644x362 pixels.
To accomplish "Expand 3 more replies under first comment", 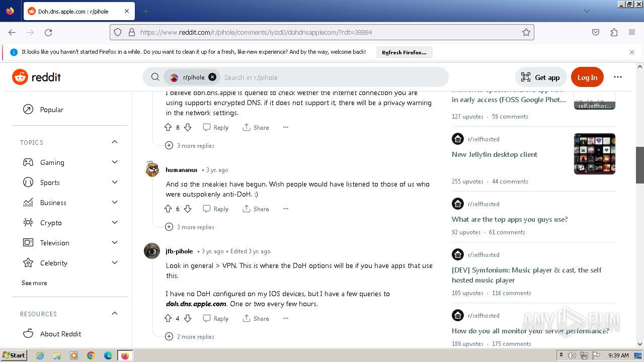I will [190, 146].
